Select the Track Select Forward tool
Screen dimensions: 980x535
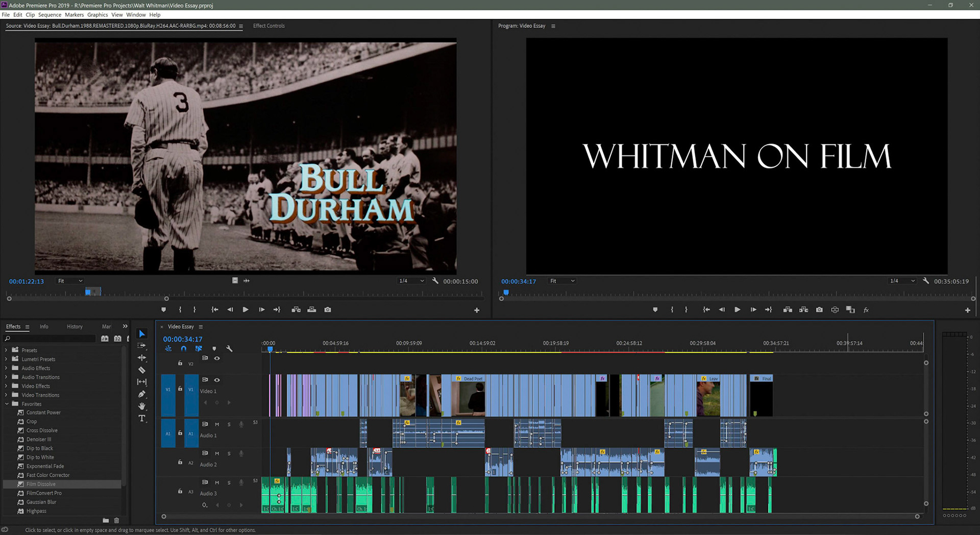click(x=142, y=345)
